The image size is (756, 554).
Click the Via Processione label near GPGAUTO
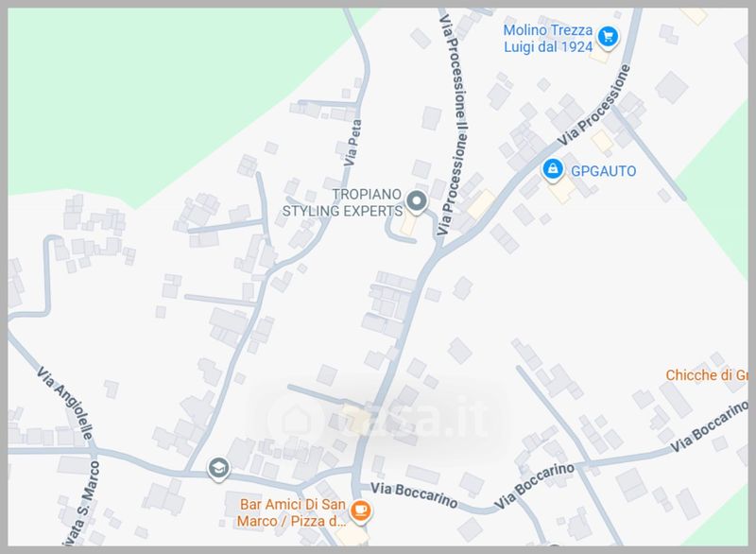click(x=594, y=105)
